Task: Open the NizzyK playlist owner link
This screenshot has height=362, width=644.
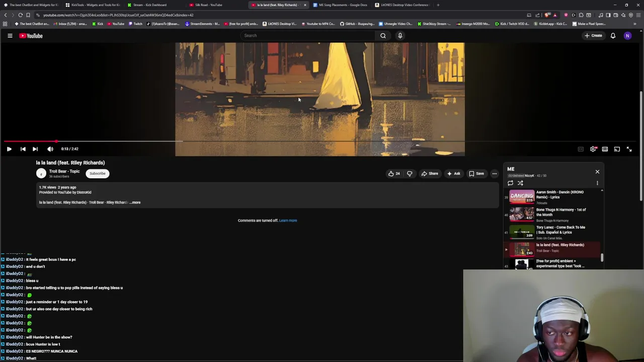Action: (x=529, y=175)
